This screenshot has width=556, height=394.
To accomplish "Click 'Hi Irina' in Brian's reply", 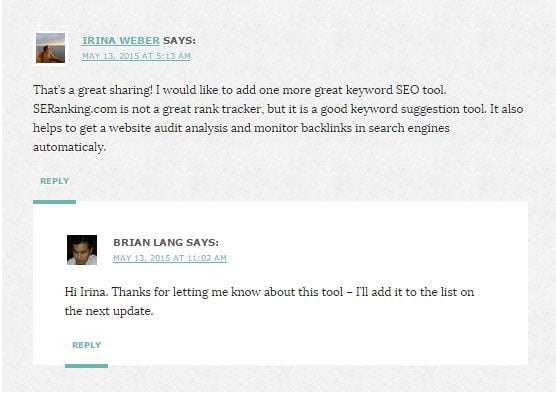I will click(86, 292).
